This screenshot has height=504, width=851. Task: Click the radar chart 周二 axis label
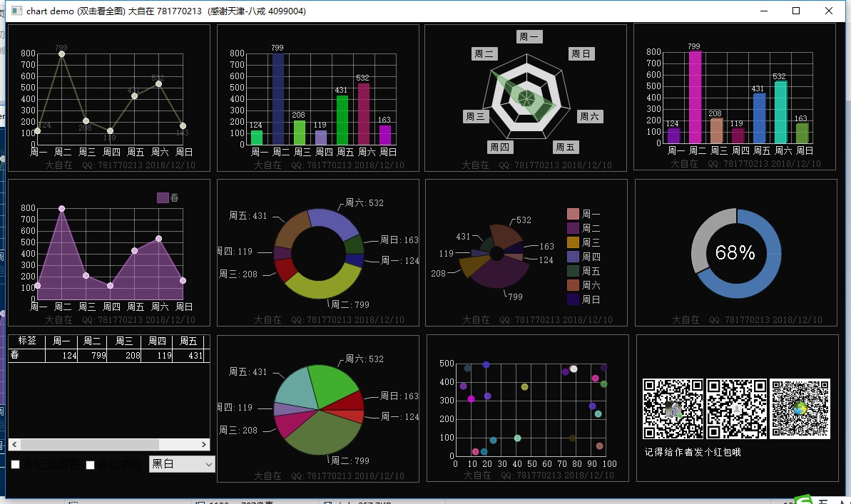click(x=484, y=53)
